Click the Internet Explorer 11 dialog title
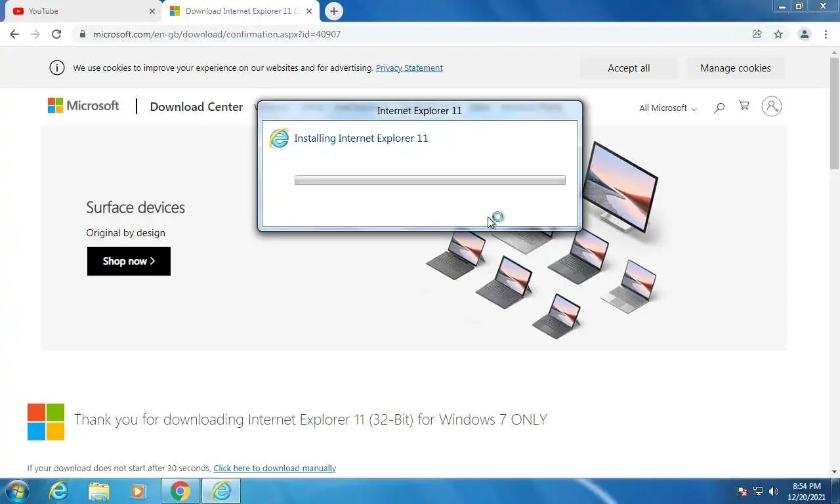 click(419, 110)
